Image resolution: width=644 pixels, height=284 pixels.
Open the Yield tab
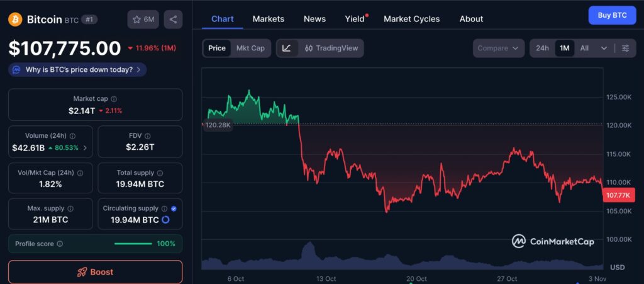pos(355,19)
